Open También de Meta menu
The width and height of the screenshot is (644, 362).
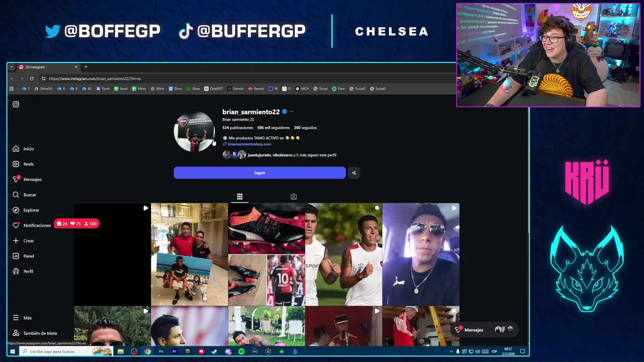35,333
